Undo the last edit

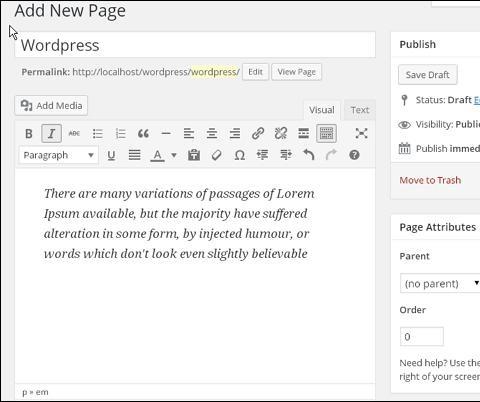click(309, 155)
